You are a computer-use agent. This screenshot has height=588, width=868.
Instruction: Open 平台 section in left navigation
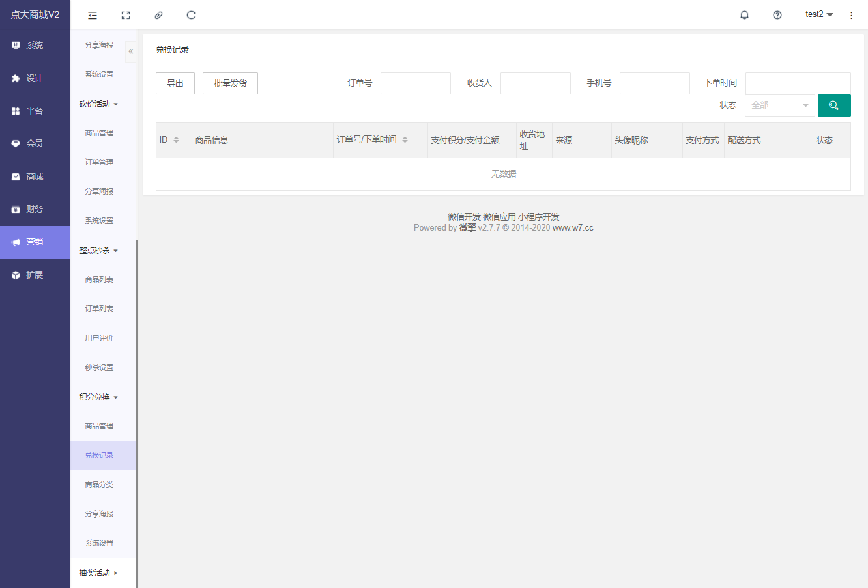pyautogui.click(x=35, y=111)
